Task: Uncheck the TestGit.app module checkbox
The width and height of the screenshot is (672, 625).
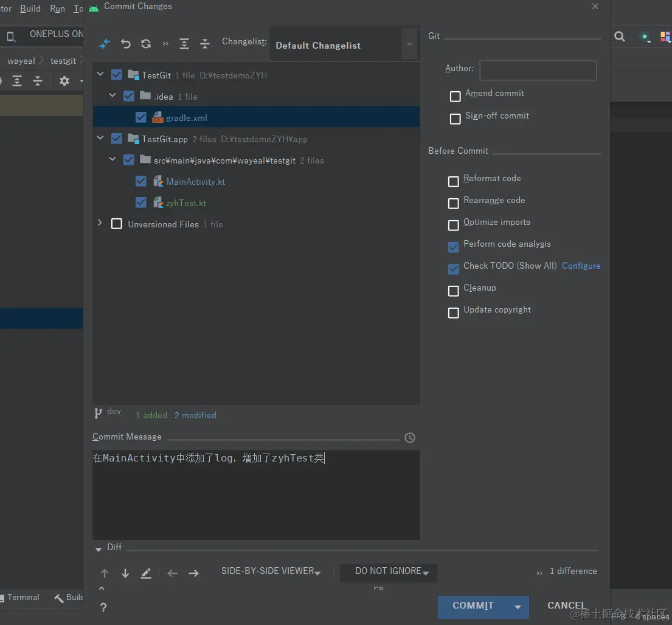Action: pyautogui.click(x=117, y=139)
